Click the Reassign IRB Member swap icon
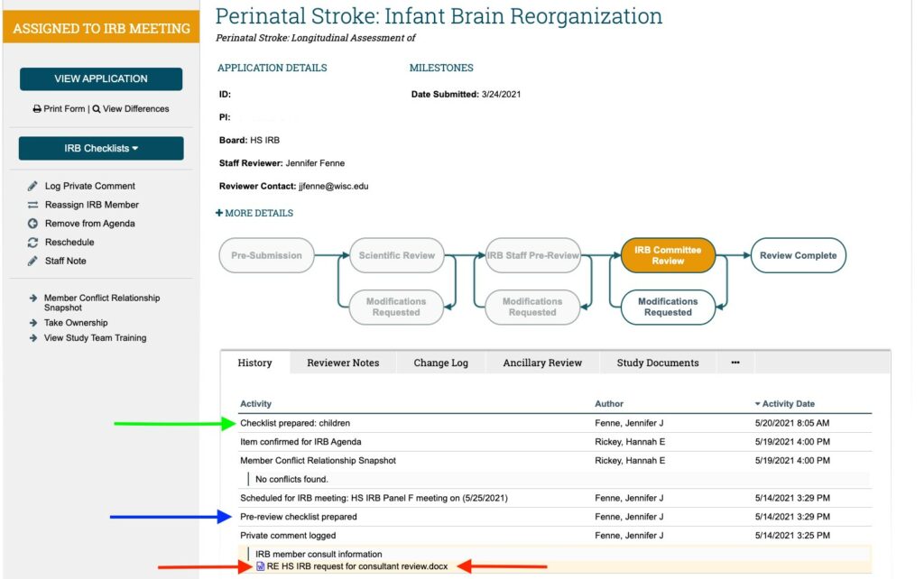 [x=33, y=205]
